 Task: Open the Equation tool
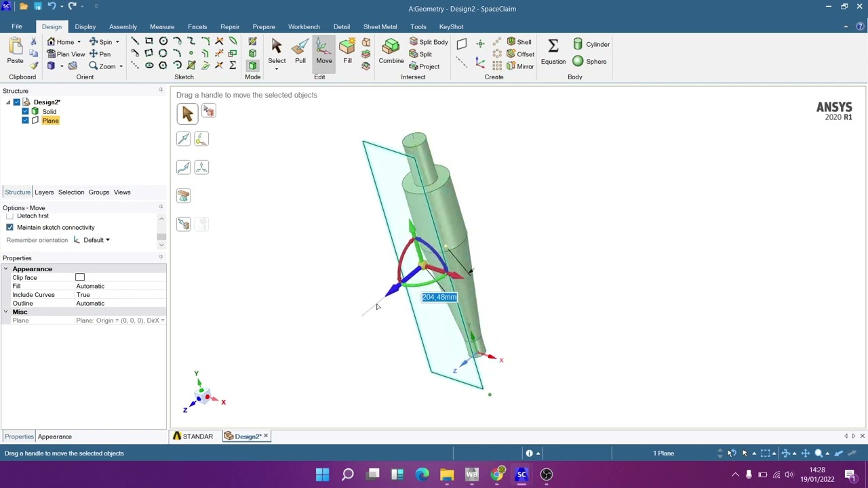[553, 52]
